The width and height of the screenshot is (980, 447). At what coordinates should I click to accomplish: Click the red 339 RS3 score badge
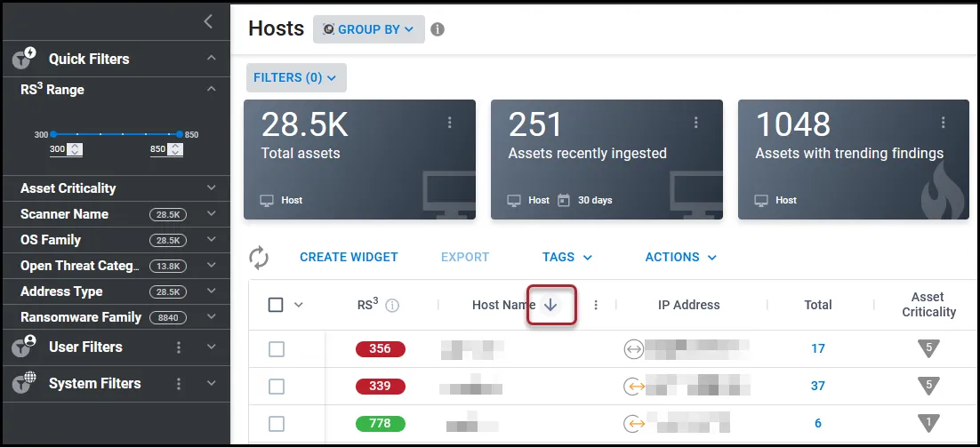pos(381,387)
